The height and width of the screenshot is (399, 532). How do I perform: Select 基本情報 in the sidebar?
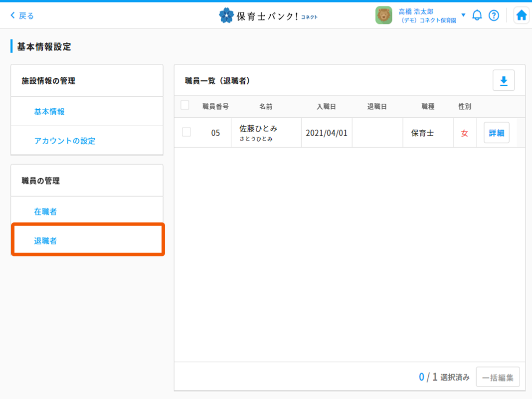[x=49, y=112]
